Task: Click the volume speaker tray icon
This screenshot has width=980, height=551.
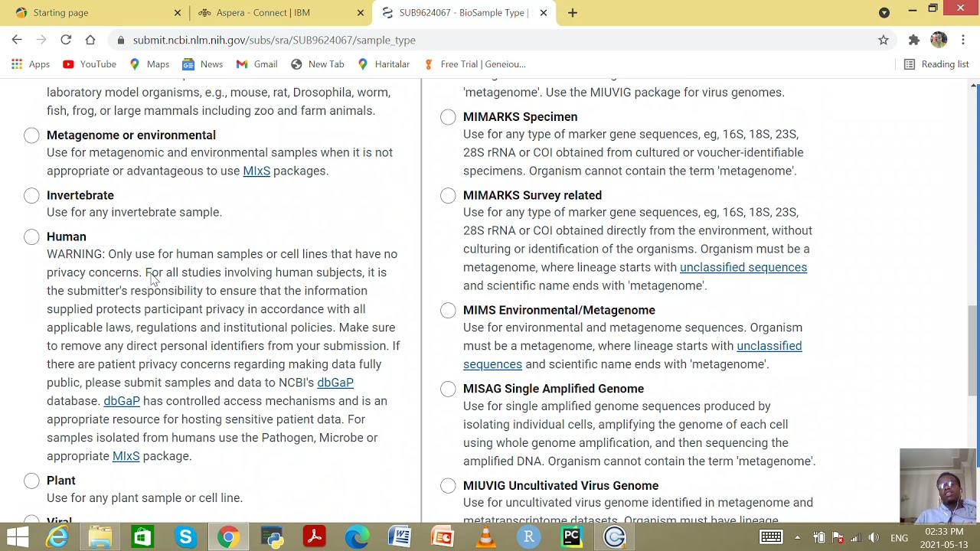Action: (x=874, y=537)
